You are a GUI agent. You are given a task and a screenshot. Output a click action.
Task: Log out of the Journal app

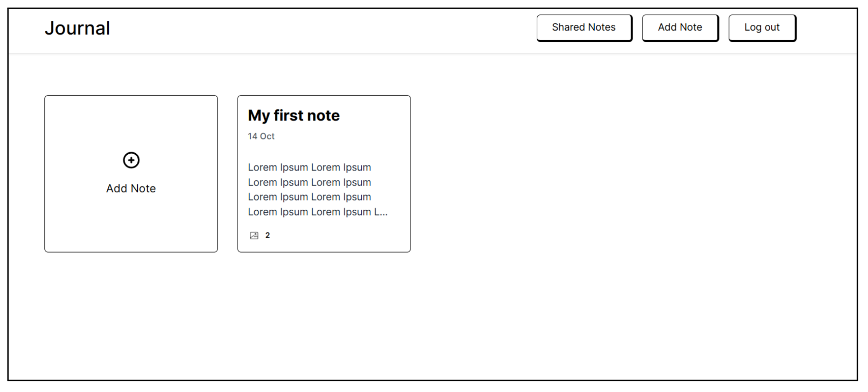pos(762,27)
